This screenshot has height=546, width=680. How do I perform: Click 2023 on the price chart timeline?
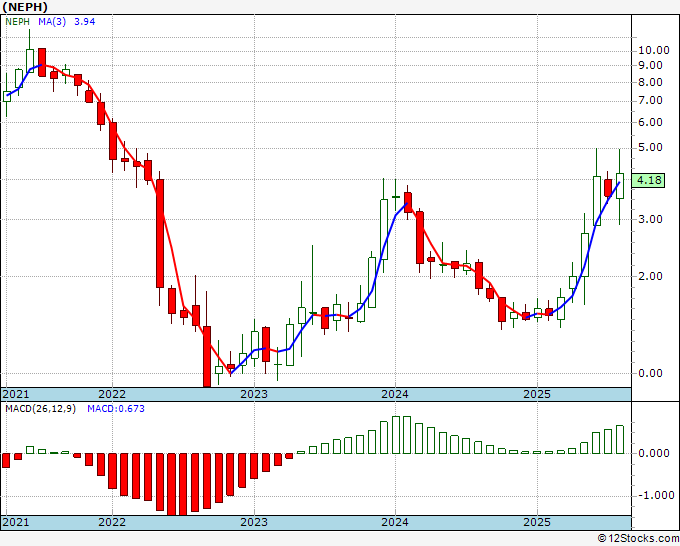click(254, 394)
